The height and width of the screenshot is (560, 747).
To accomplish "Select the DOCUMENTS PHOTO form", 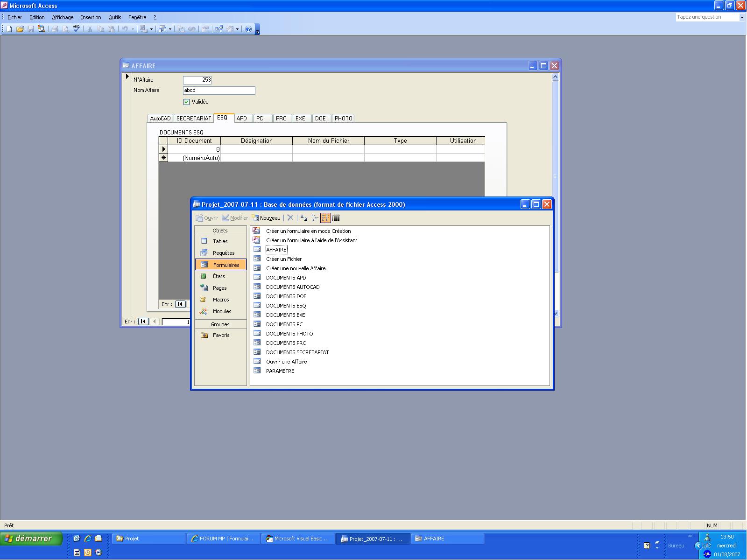I will (x=289, y=334).
